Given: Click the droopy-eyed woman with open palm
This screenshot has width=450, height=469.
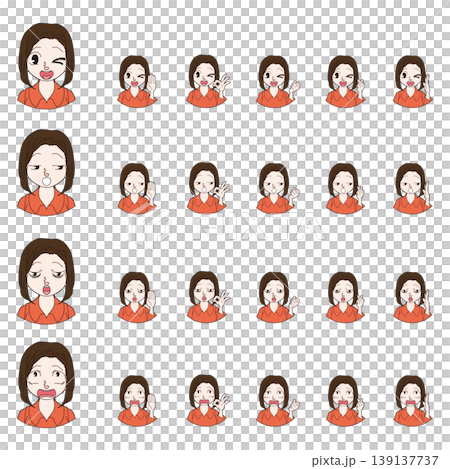Looking at the screenshot, I should [137, 297].
